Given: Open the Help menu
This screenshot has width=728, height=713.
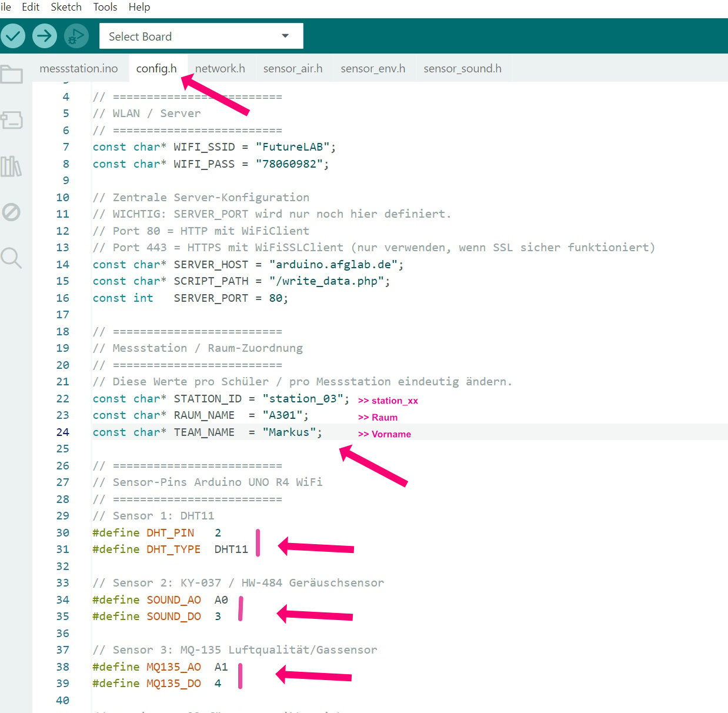Looking at the screenshot, I should point(139,7).
